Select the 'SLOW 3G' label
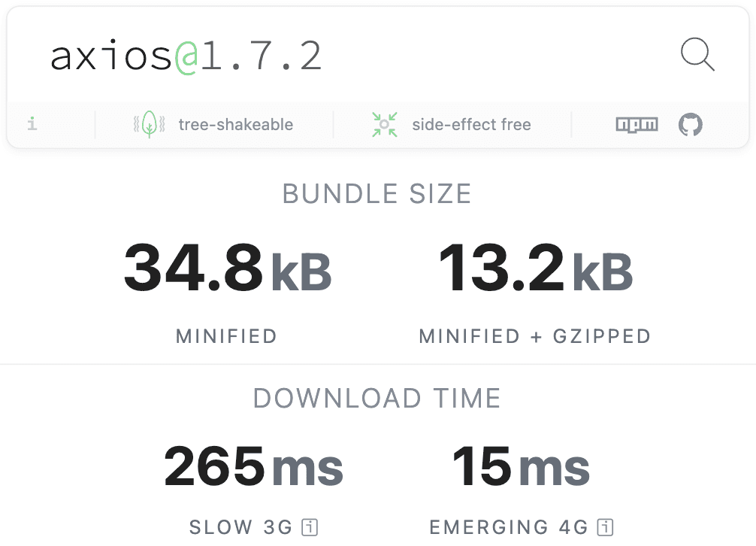 click(240, 528)
